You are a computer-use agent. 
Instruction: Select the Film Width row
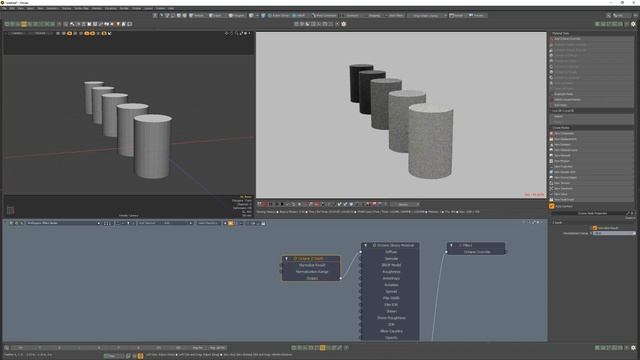[x=391, y=298]
